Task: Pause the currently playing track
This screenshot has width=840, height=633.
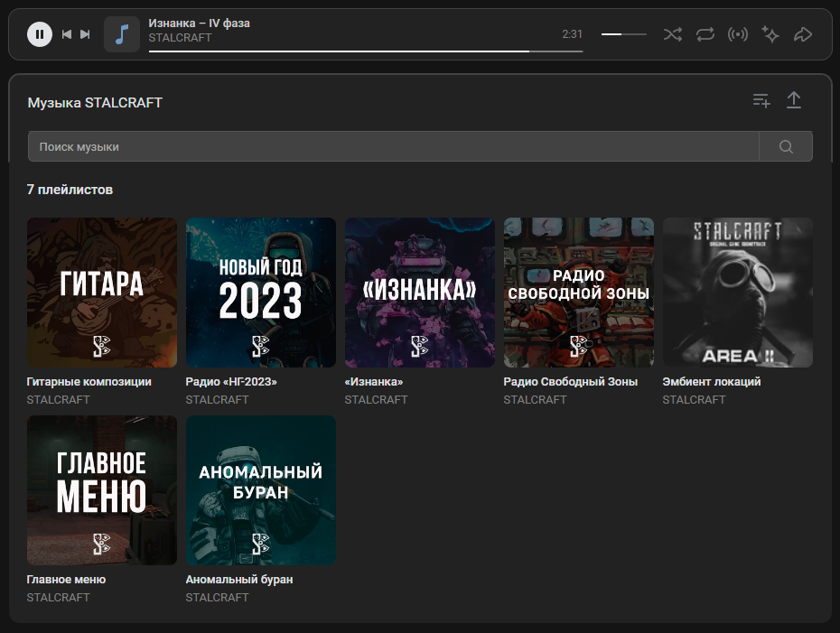Action: (x=40, y=34)
